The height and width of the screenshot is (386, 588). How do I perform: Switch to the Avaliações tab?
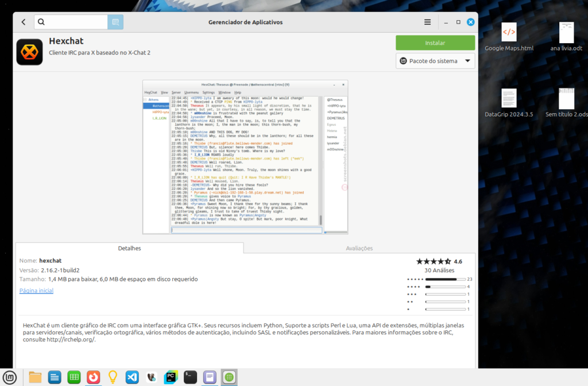coord(359,248)
